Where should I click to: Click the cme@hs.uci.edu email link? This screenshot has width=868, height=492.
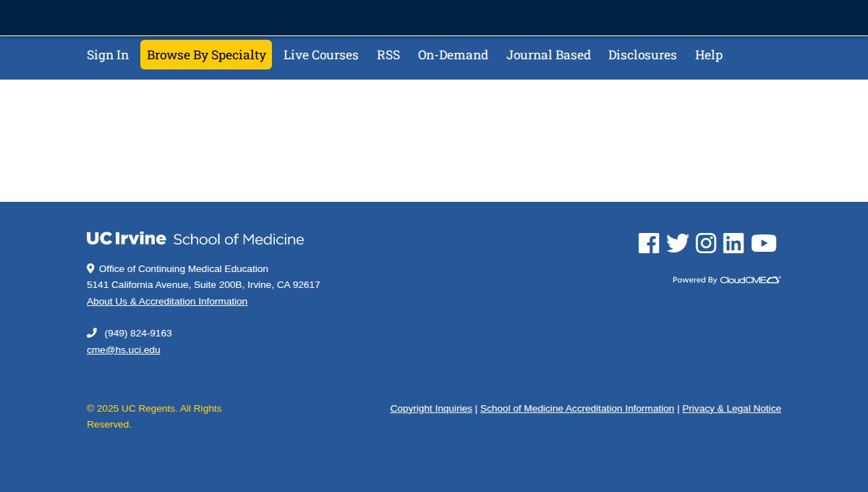[124, 350]
